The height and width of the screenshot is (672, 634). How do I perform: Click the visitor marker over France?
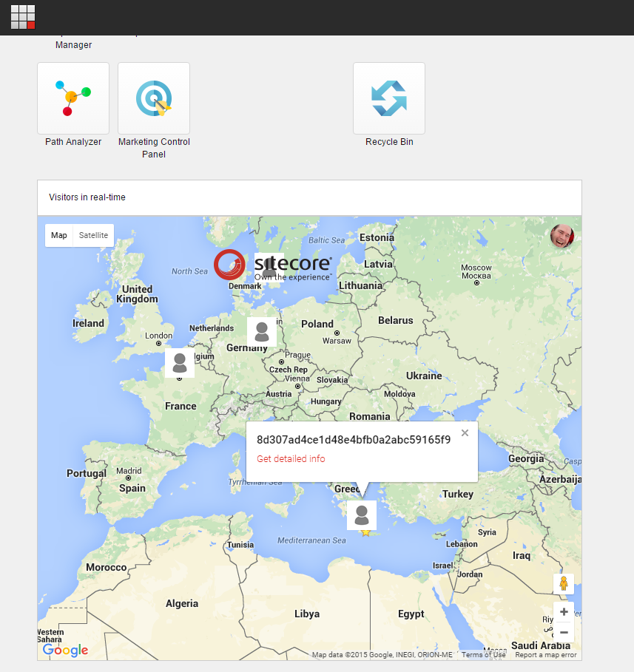pos(180,363)
